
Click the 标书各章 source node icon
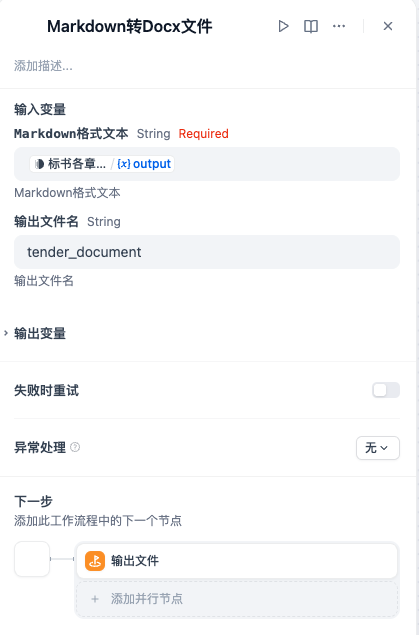39,164
